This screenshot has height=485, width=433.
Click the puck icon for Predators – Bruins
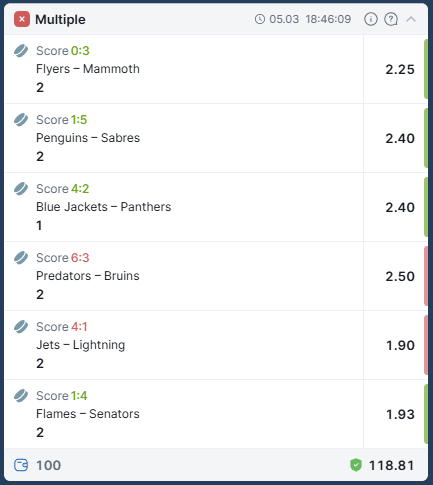(21, 258)
